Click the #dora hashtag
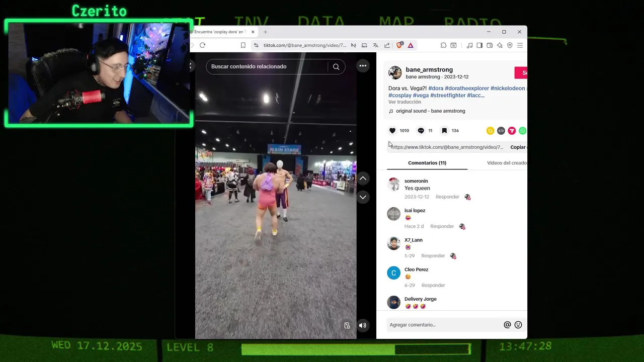This screenshot has height=362, width=644. coord(436,88)
